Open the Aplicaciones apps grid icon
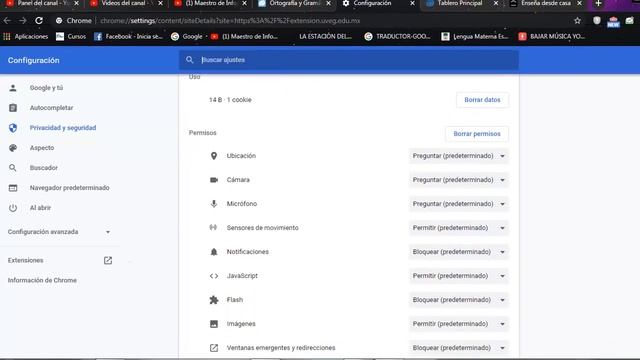The width and height of the screenshot is (640, 360). pyautogui.click(x=7, y=36)
